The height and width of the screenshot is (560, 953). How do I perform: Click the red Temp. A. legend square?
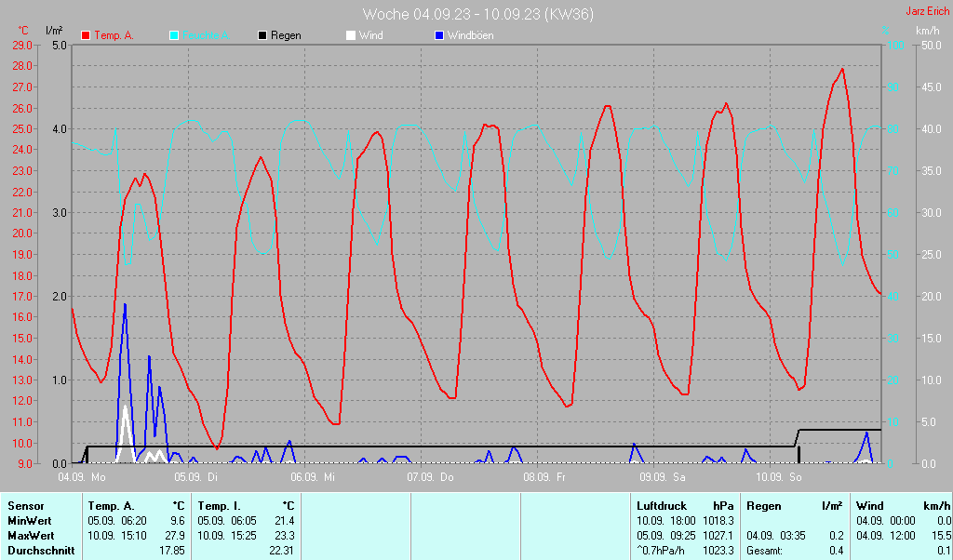point(87,35)
